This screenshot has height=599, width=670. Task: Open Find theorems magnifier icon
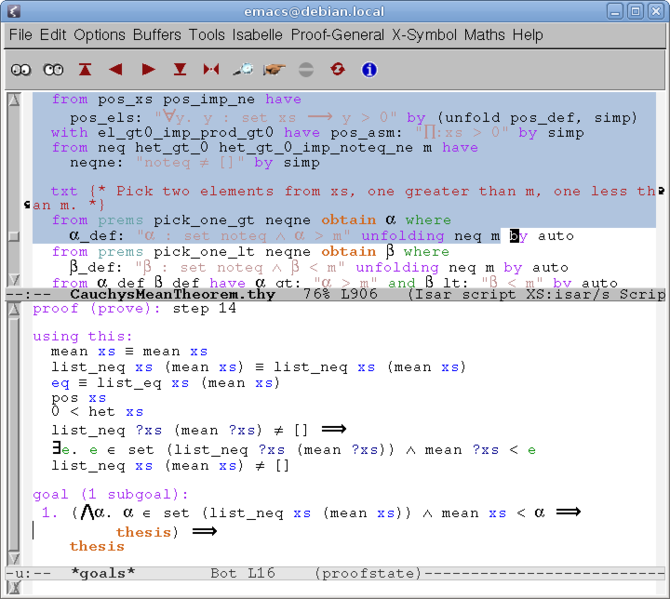coord(242,70)
